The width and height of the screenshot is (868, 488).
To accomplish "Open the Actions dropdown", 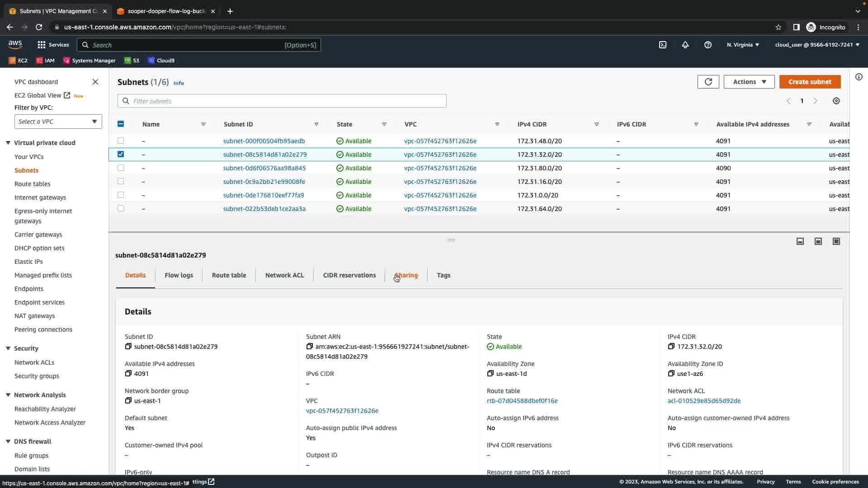I will click(x=749, y=82).
